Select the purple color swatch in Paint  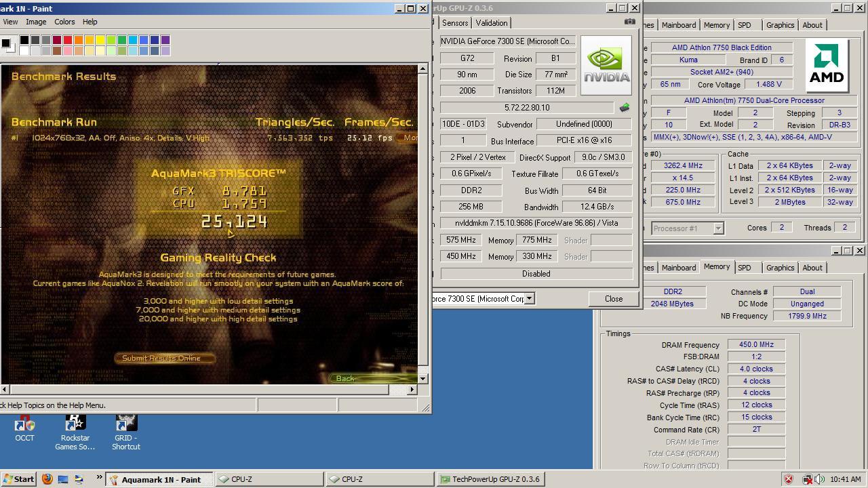(165, 40)
